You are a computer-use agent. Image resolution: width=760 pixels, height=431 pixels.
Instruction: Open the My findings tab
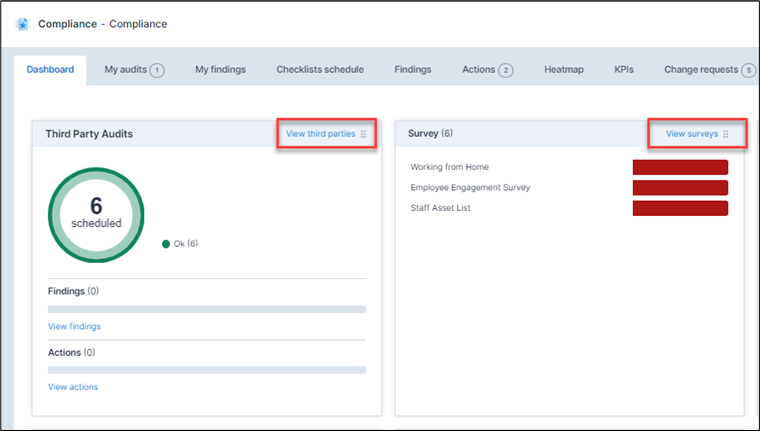tap(220, 70)
